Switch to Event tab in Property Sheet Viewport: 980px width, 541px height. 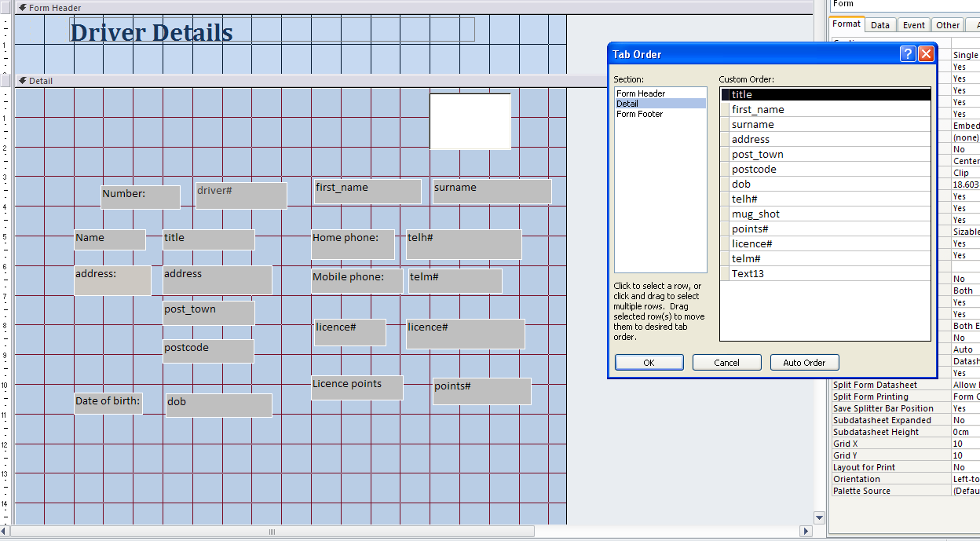tap(913, 25)
